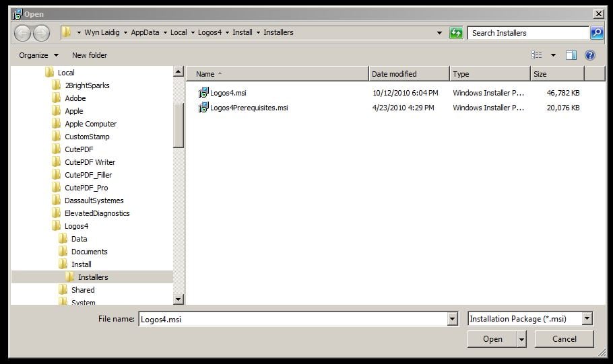Screen dimensions: 613x364
Task: Expand dropdown arrow before Local breadcrumb
Action: click(x=165, y=33)
